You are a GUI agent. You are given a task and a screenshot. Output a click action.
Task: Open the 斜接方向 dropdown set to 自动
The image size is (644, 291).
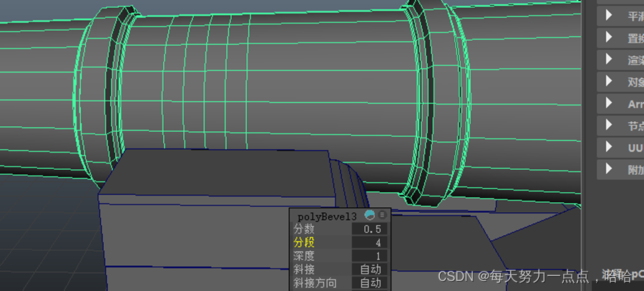(370, 283)
